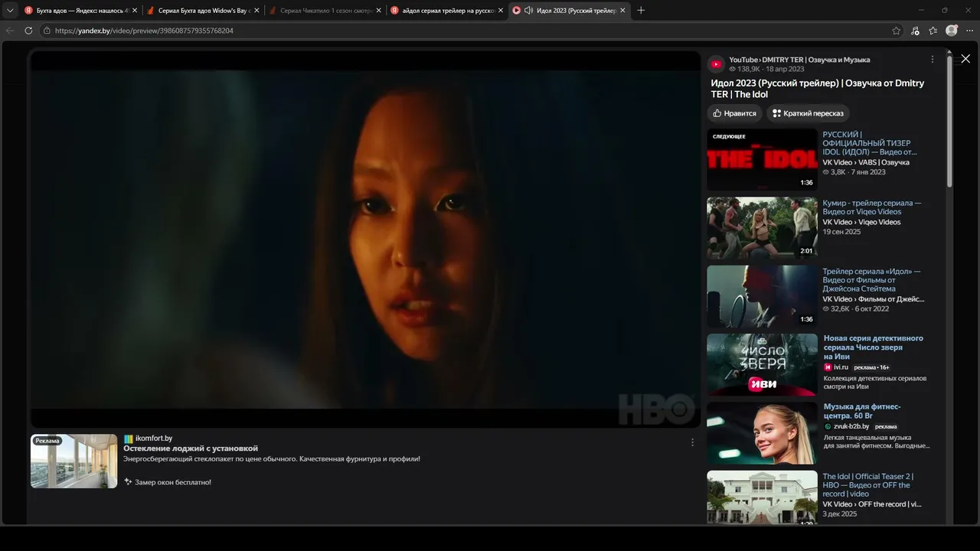Close the 'Идол 2023' tab
This screenshot has height=551, width=980.
(x=622, y=11)
